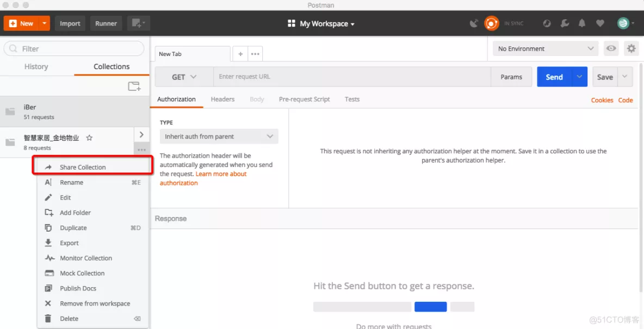This screenshot has height=329, width=644.
Task: Open the Code link
Action: click(x=626, y=100)
